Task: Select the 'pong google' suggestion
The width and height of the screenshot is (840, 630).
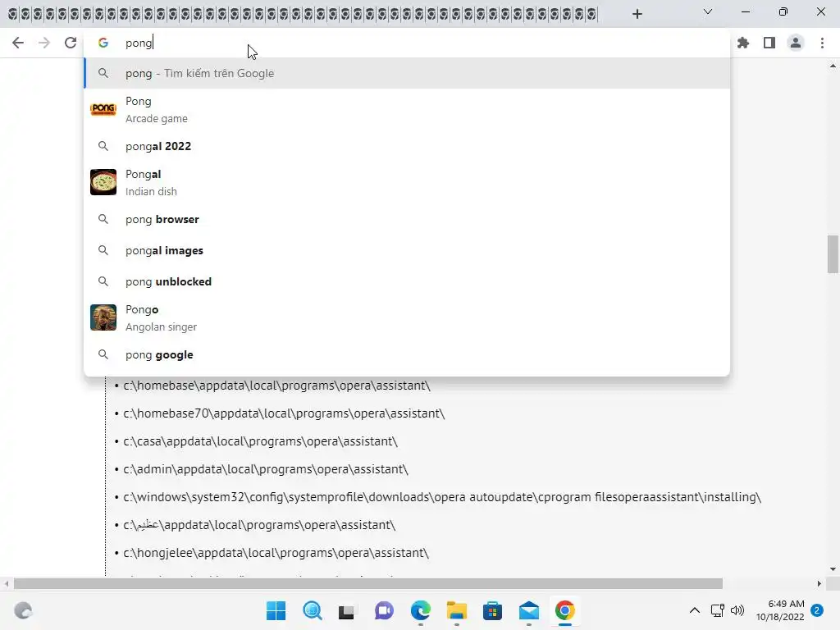Action: (407, 354)
